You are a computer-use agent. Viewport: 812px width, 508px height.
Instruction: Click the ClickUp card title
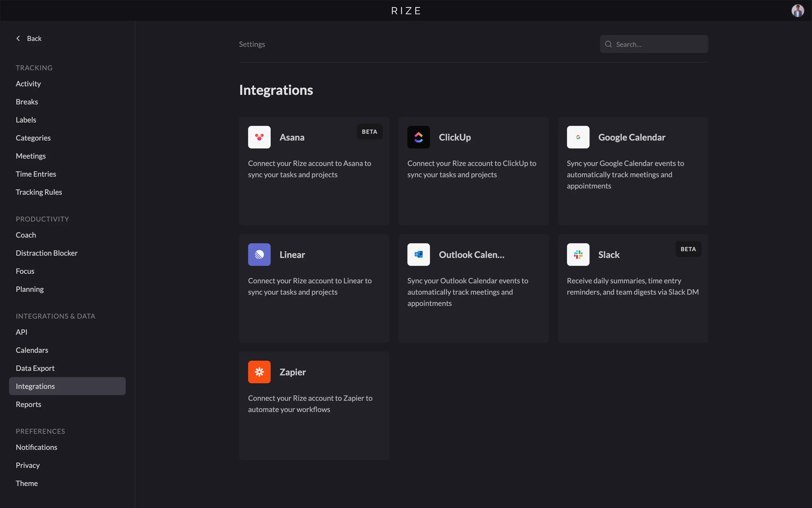tap(455, 137)
